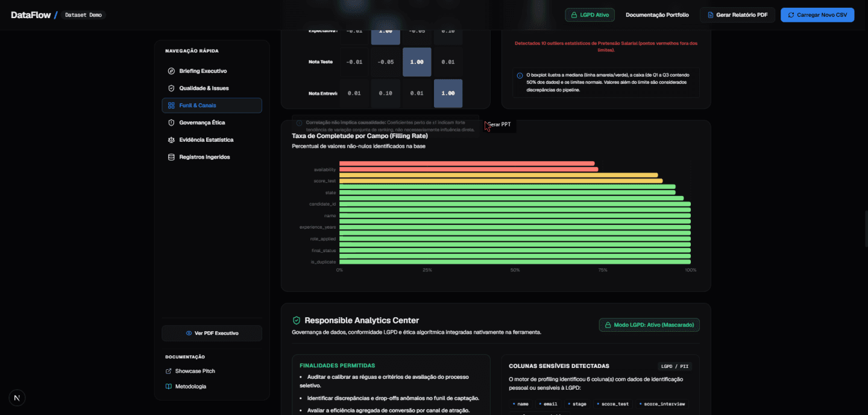Toggle Modo LGPD: Ativo (Mascarado)
This screenshot has height=415, width=868.
(x=649, y=325)
